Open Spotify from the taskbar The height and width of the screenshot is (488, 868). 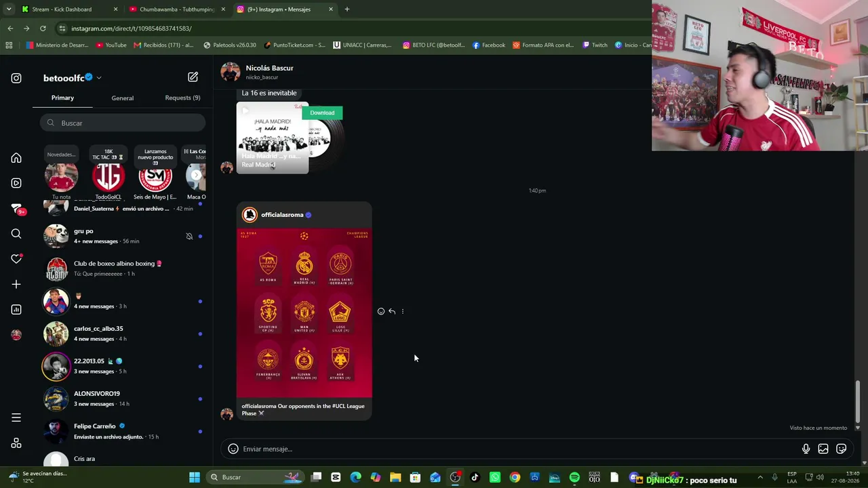coord(574,477)
